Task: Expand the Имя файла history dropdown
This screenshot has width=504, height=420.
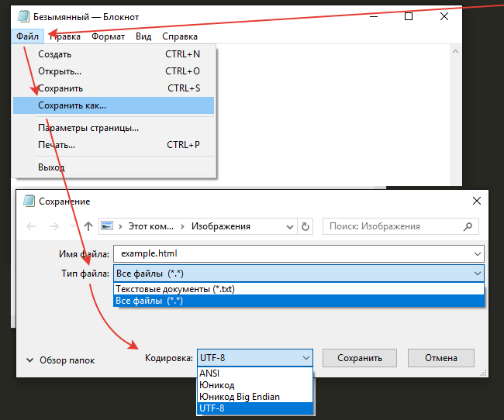Action: point(476,253)
